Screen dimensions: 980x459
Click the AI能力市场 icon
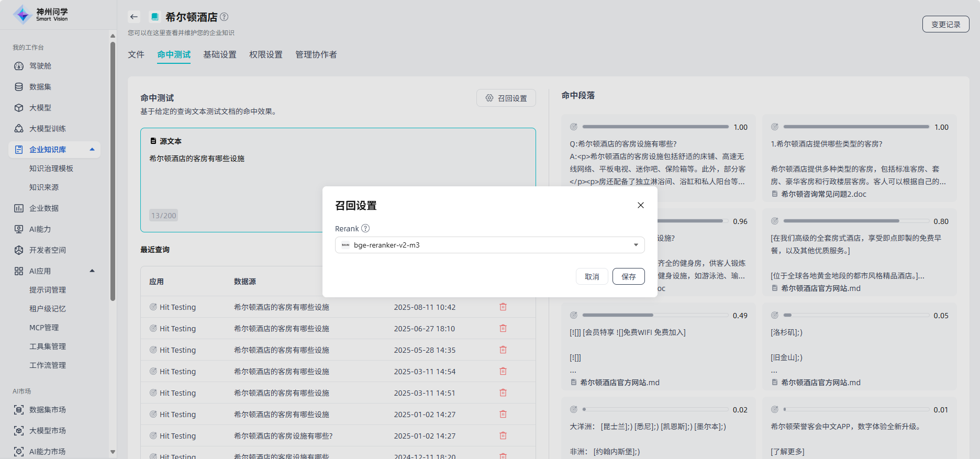[x=19, y=452]
